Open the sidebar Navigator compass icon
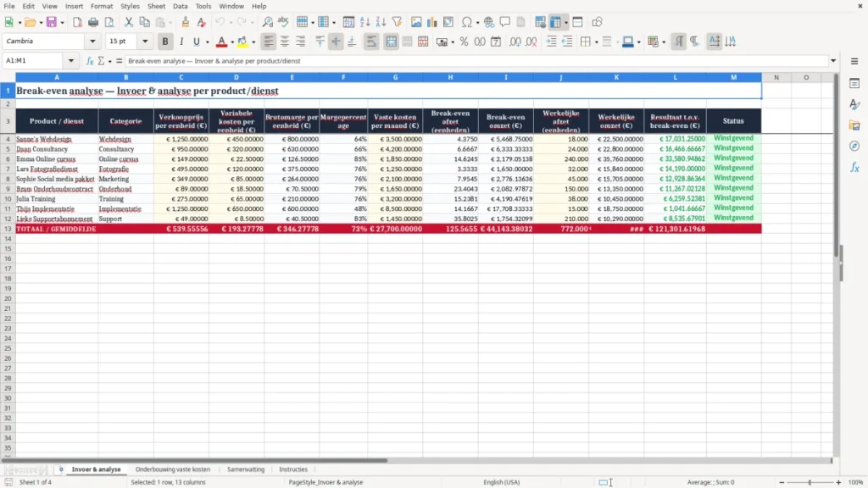The width and height of the screenshot is (868, 488). pos(854,146)
